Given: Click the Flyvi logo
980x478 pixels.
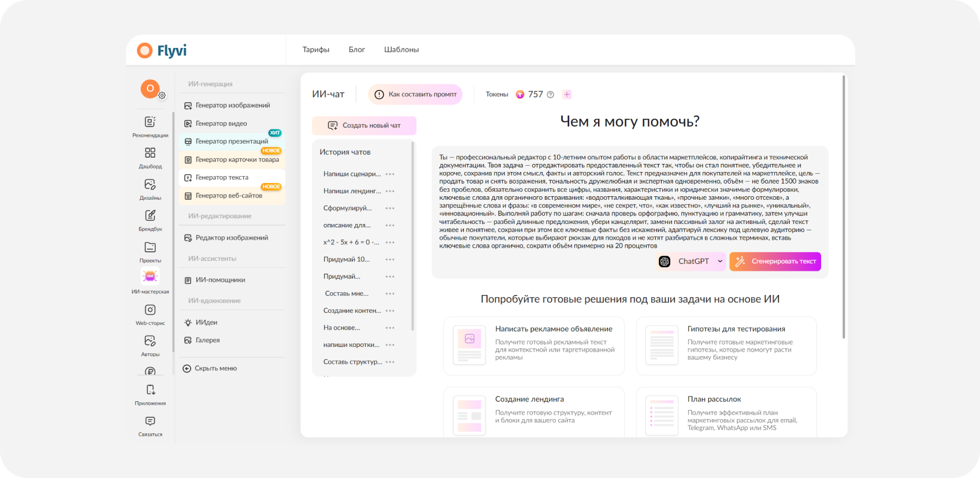Looking at the screenshot, I should click(162, 51).
